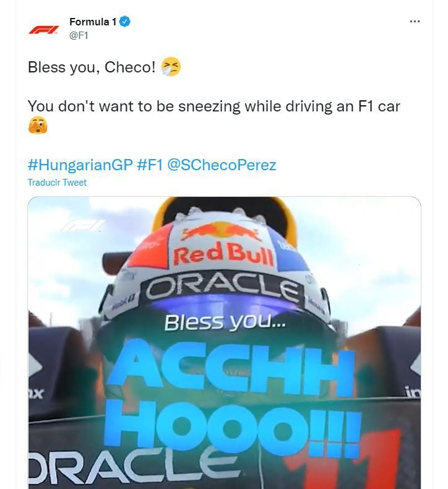This screenshot has width=448, height=489.
Task: Click the sneezing face emoji
Action: tap(171, 67)
